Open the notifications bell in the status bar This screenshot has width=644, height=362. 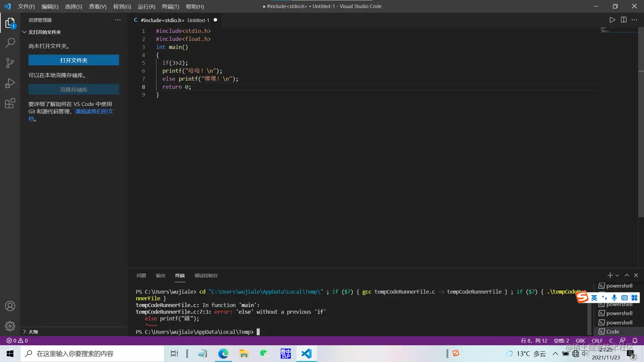point(635,341)
